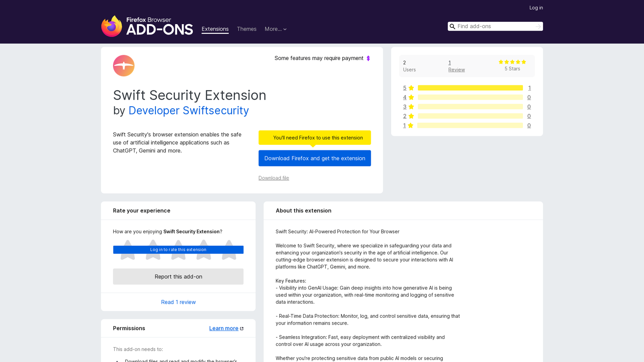The width and height of the screenshot is (644, 362).
Task: Click the 'This add-on needs to:' text
Action: pos(138,349)
